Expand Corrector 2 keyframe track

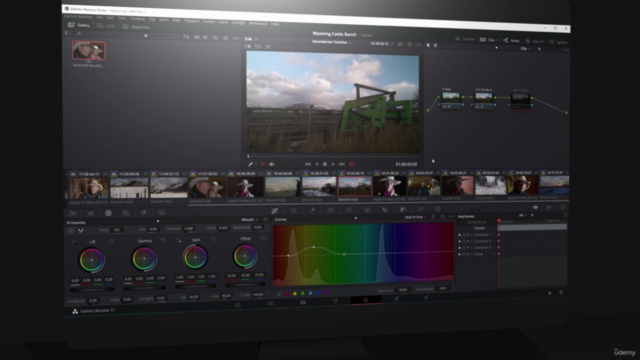[x=472, y=241]
